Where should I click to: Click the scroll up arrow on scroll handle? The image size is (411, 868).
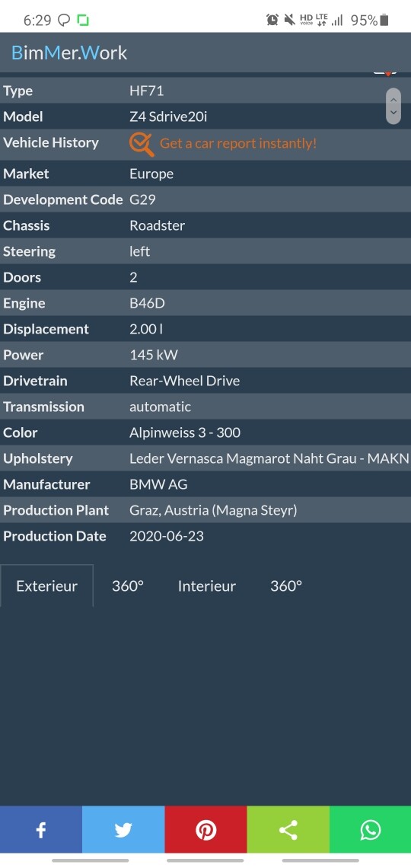click(x=393, y=99)
